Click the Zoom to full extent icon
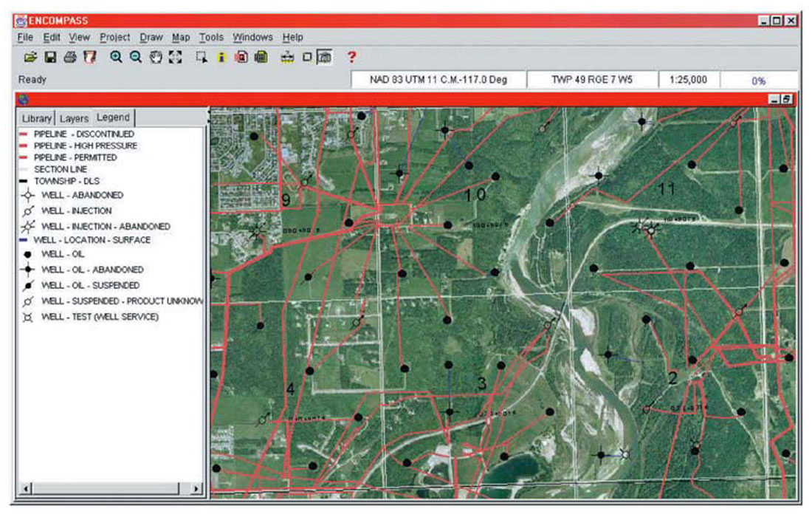The height and width of the screenshot is (517, 812). point(175,57)
